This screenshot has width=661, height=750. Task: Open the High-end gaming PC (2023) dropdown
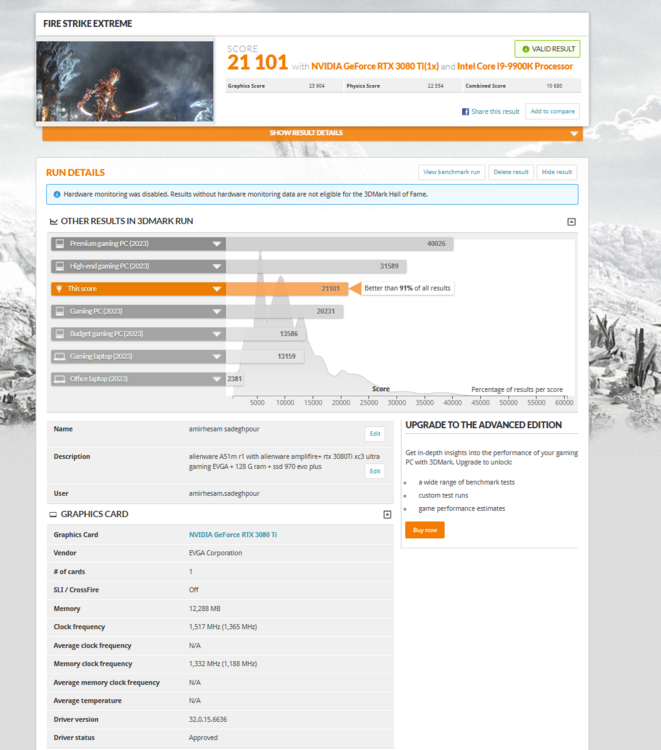tap(216, 266)
